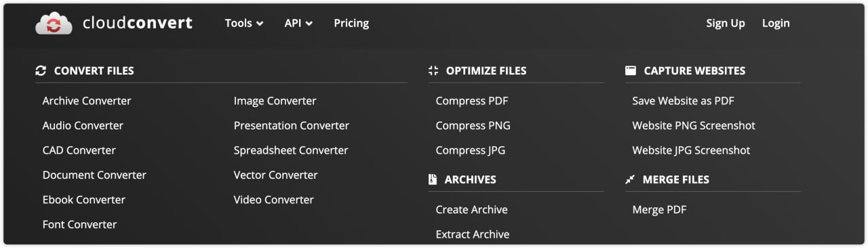Click the Optimize Files compress icon
The width and height of the screenshot is (868, 248).
point(434,70)
